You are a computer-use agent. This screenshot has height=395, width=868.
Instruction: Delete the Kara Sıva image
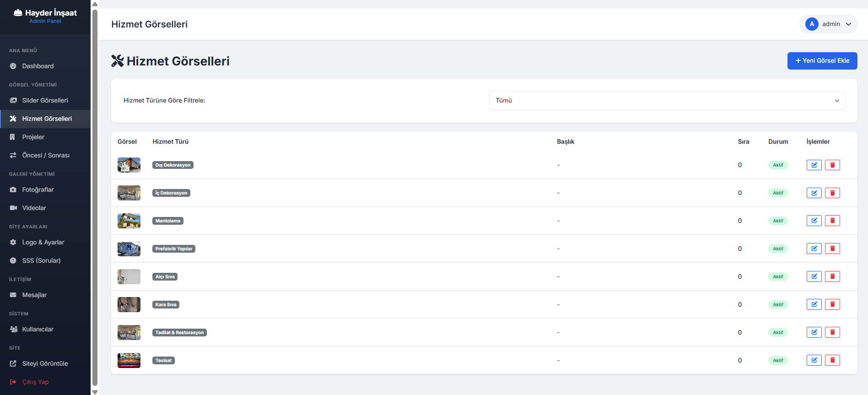(832, 305)
